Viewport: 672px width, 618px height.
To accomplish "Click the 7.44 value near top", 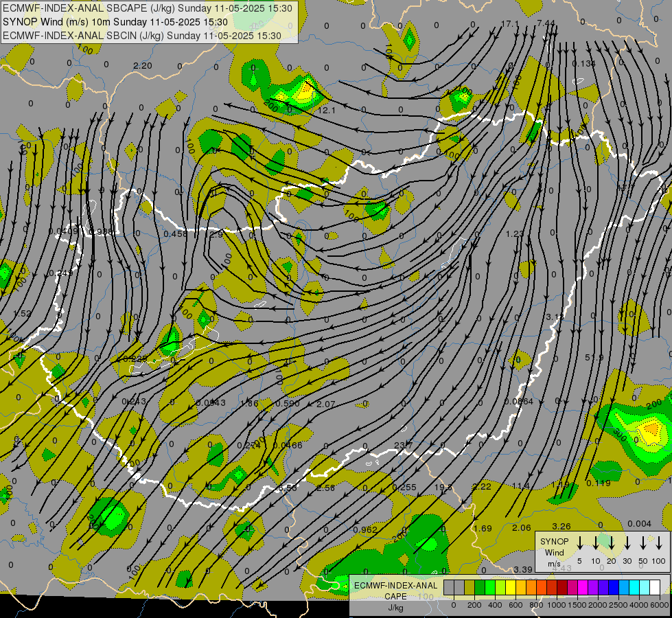I will [x=546, y=23].
